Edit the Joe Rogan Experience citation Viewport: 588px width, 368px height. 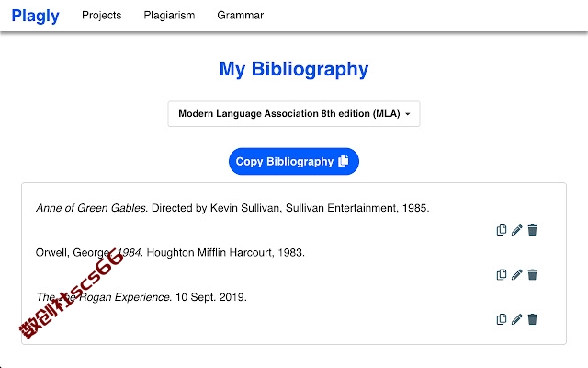click(x=516, y=319)
